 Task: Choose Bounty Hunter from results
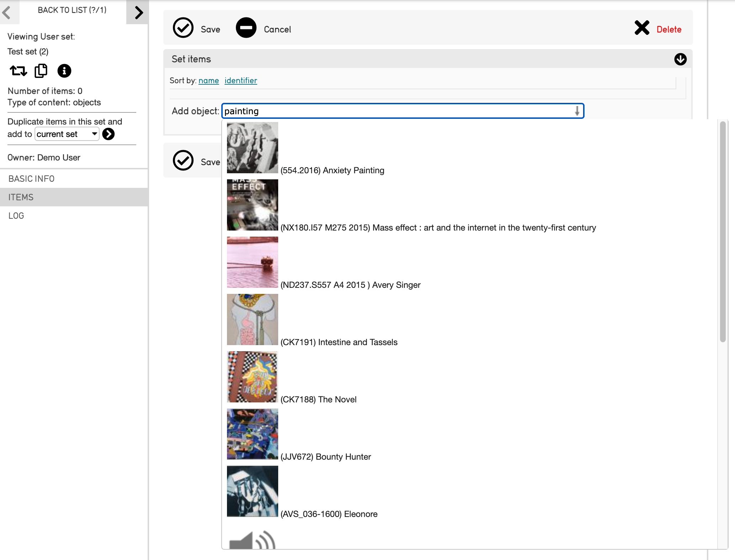click(x=325, y=456)
